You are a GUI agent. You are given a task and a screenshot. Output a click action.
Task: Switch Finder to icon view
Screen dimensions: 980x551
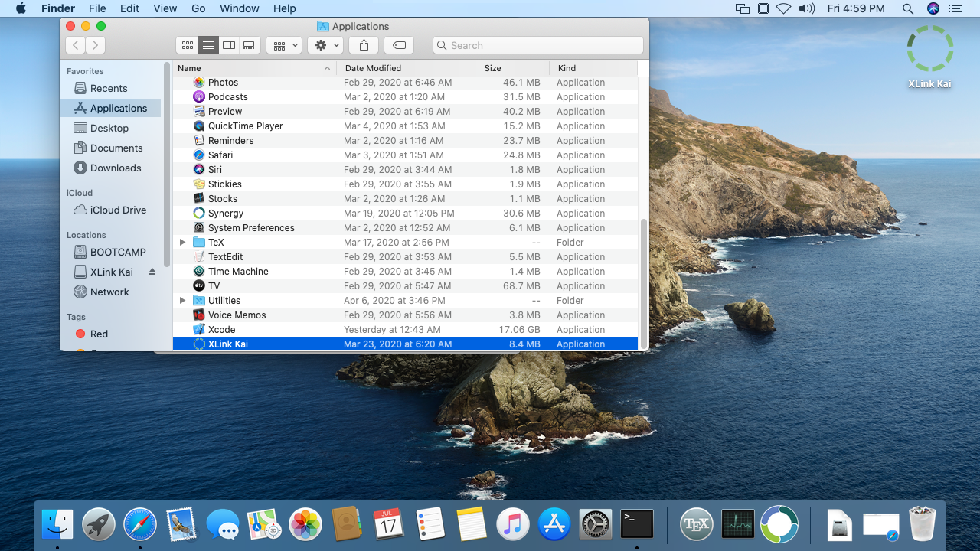tap(188, 45)
